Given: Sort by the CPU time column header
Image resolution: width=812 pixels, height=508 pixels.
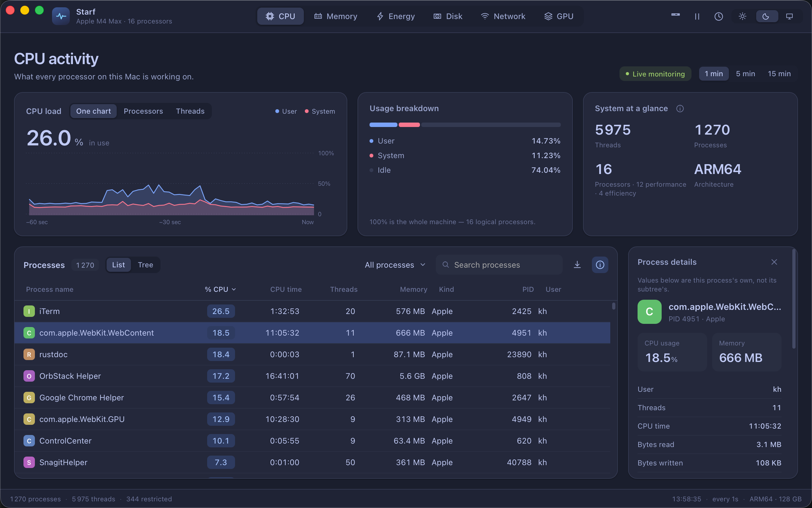Looking at the screenshot, I should coord(286,289).
